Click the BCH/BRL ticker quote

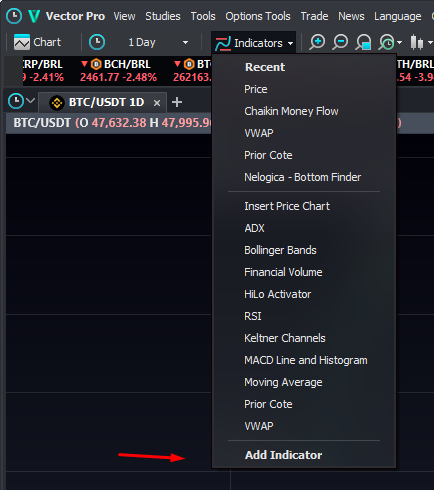[x=118, y=71]
